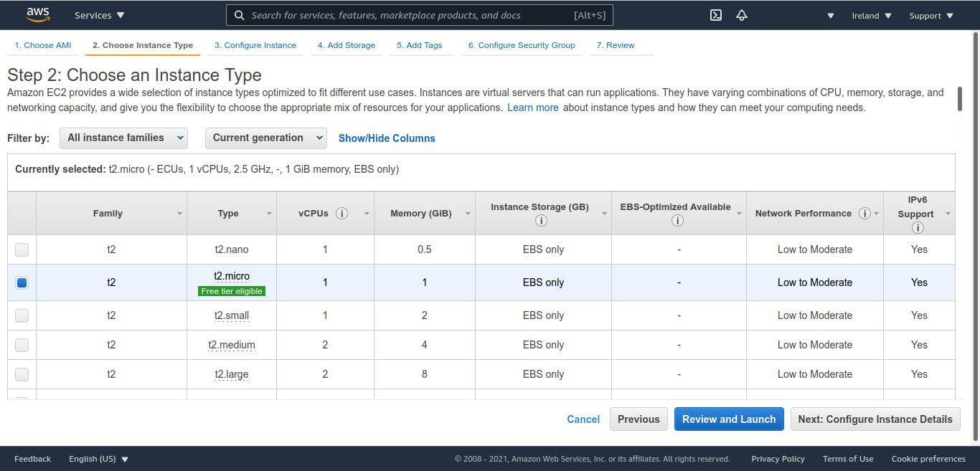
Task: Show info tooltip for vCPUs column
Action: [x=342, y=213]
